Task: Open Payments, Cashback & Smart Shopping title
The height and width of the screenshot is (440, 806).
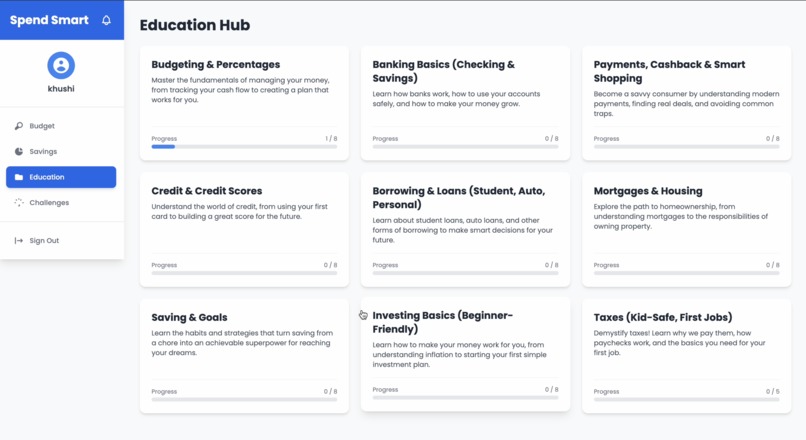Action: (669, 71)
